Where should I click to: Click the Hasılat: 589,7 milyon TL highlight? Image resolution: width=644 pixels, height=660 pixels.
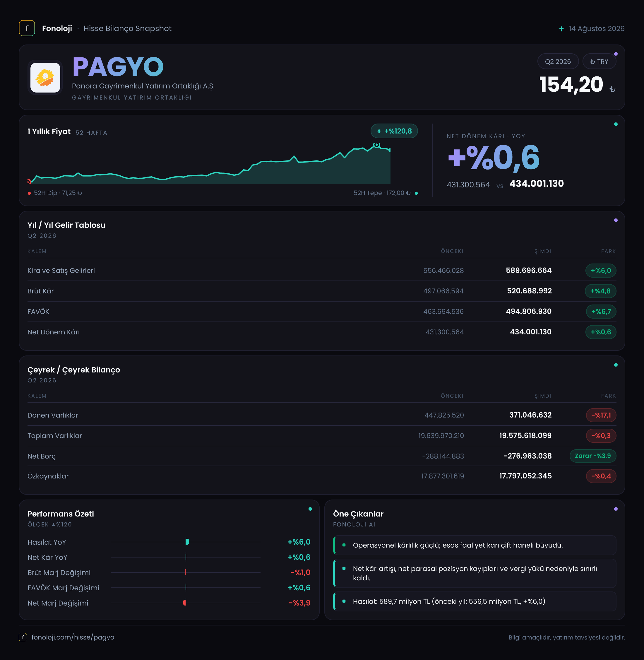475,601
